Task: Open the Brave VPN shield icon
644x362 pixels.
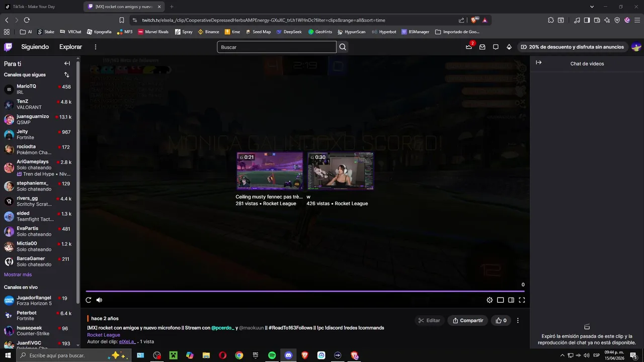Action: (x=617, y=20)
